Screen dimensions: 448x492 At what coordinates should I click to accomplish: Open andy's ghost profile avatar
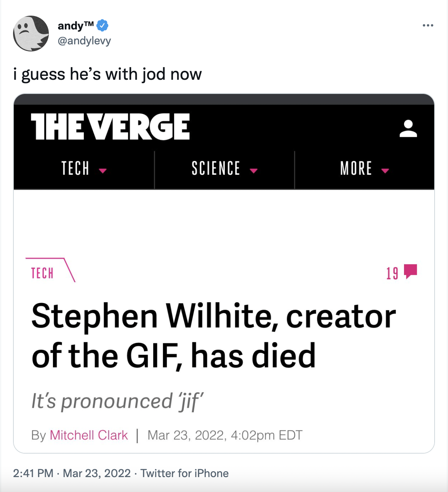coord(31,34)
